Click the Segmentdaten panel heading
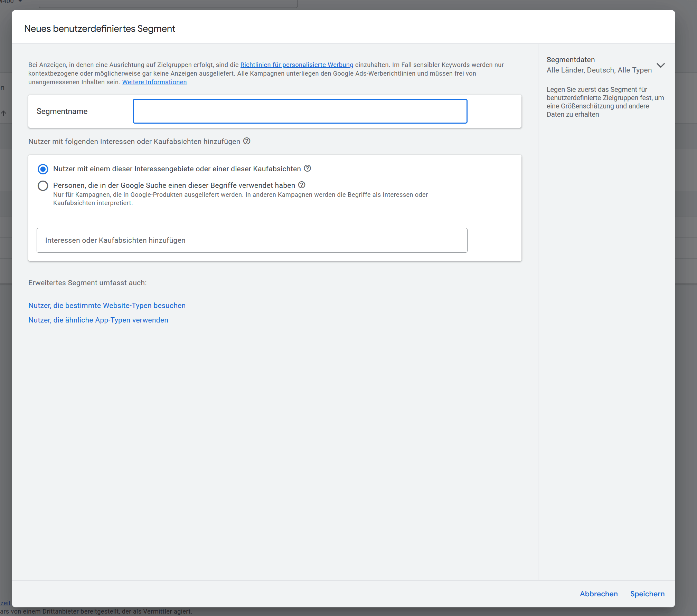 click(x=571, y=60)
